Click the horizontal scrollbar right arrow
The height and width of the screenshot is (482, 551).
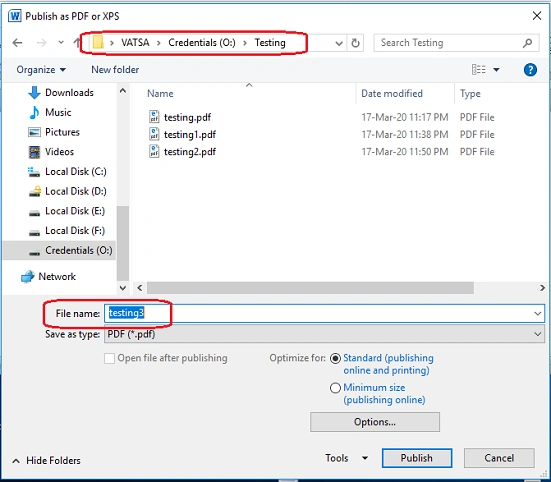click(543, 288)
